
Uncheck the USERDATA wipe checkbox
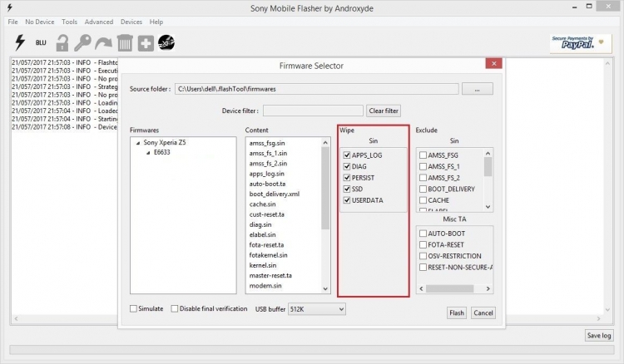(x=347, y=200)
